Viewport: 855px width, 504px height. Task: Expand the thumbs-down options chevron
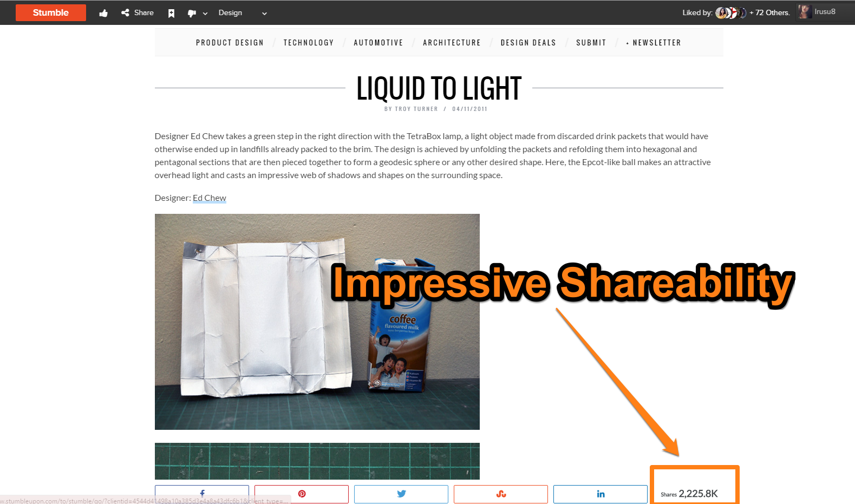[205, 14]
